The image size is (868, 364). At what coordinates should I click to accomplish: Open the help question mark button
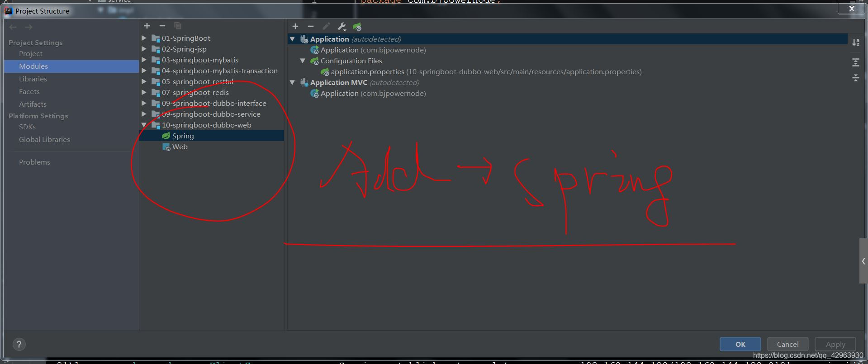(19, 345)
